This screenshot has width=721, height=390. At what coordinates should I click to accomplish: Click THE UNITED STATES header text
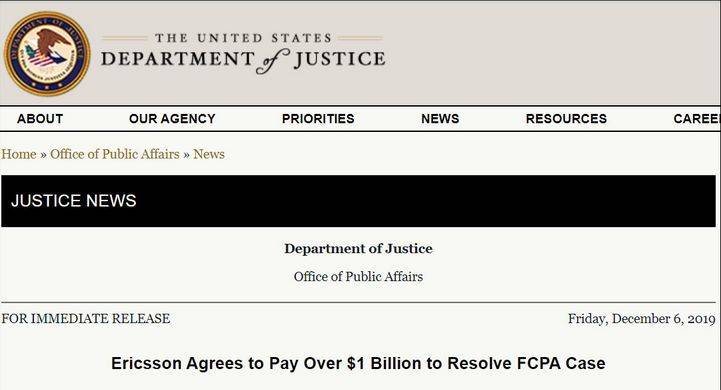tap(243, 38)
